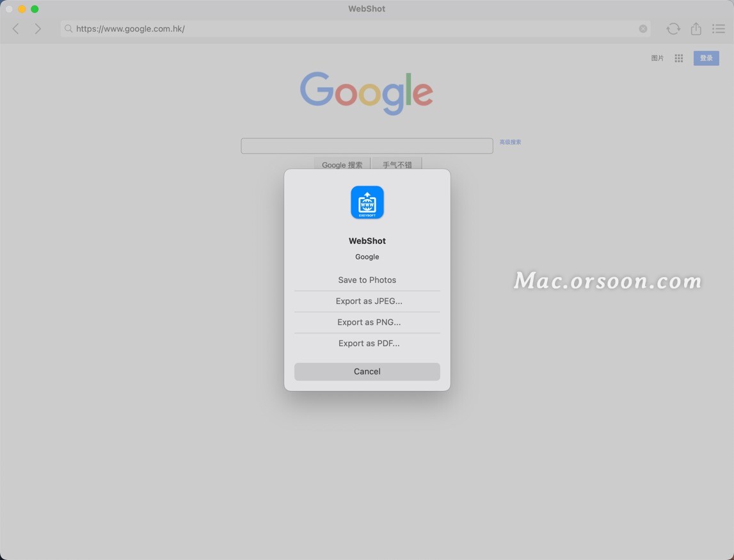Open the 图片 images link

click(x=657, y=58)
